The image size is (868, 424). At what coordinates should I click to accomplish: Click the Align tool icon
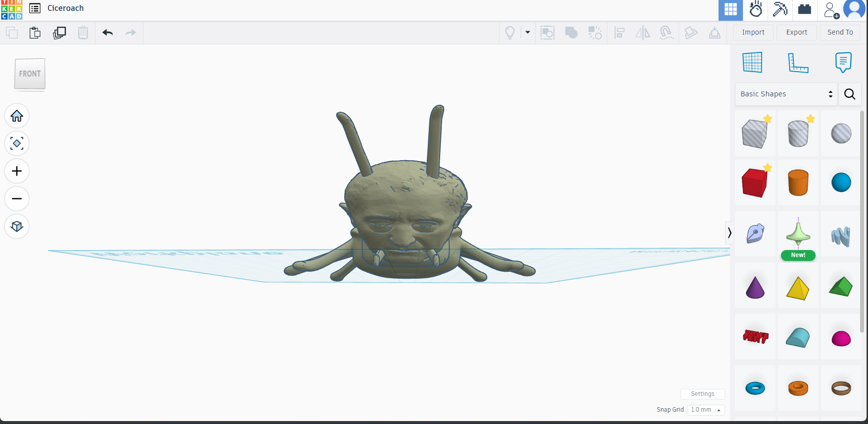[619, 33]
